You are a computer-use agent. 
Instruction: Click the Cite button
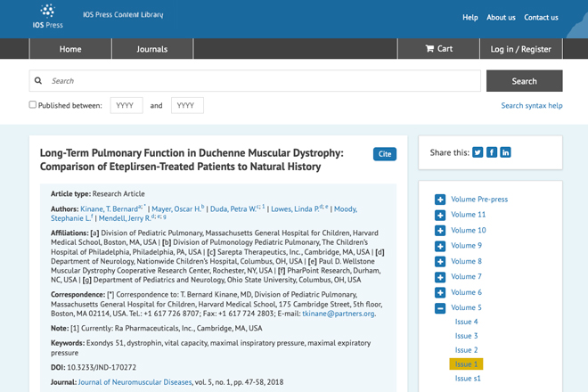click(385, 154)
